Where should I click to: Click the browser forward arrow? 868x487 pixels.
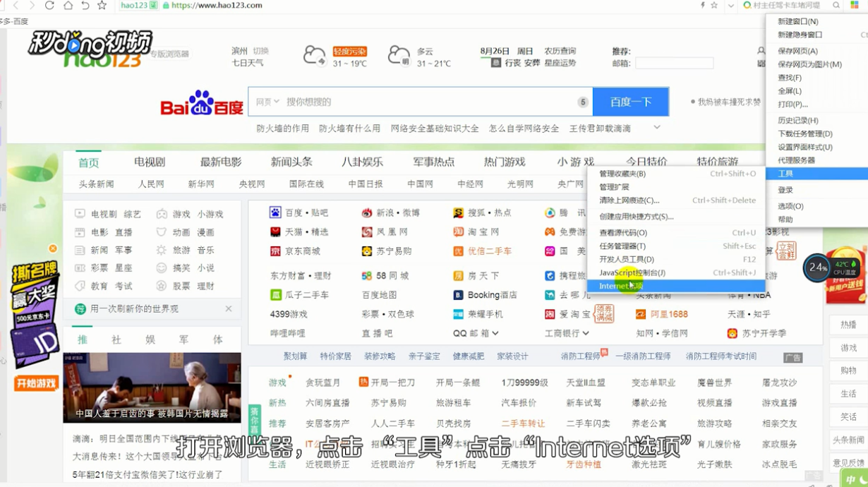tap(32, 6)
